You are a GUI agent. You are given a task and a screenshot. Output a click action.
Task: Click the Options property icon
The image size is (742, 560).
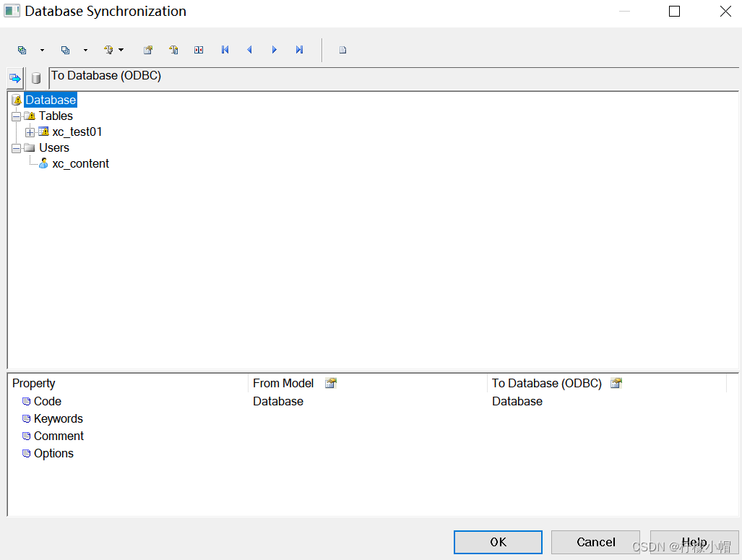click(27, 454)
